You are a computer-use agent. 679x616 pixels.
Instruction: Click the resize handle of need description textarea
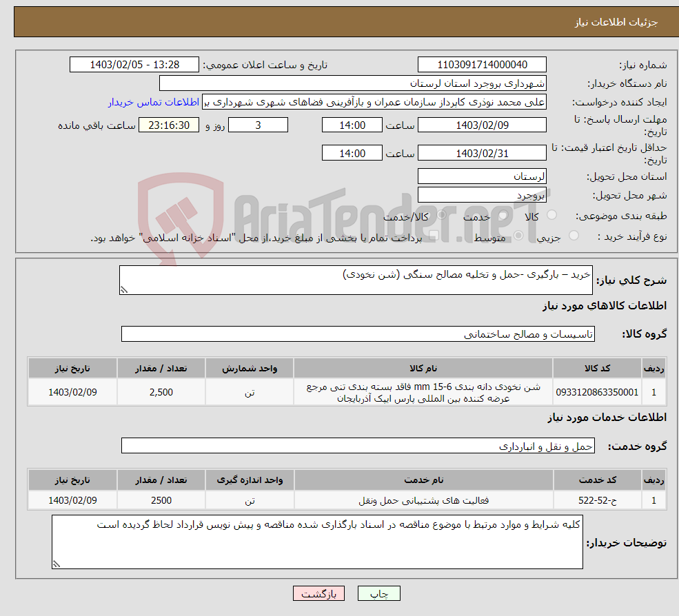click(x=124, y=290)
